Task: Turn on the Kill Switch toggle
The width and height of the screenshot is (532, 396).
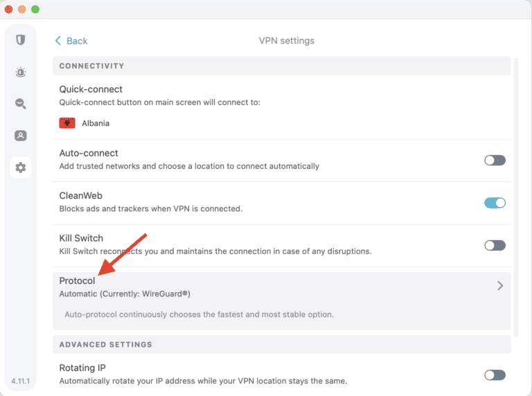Action: coord(495,245)
